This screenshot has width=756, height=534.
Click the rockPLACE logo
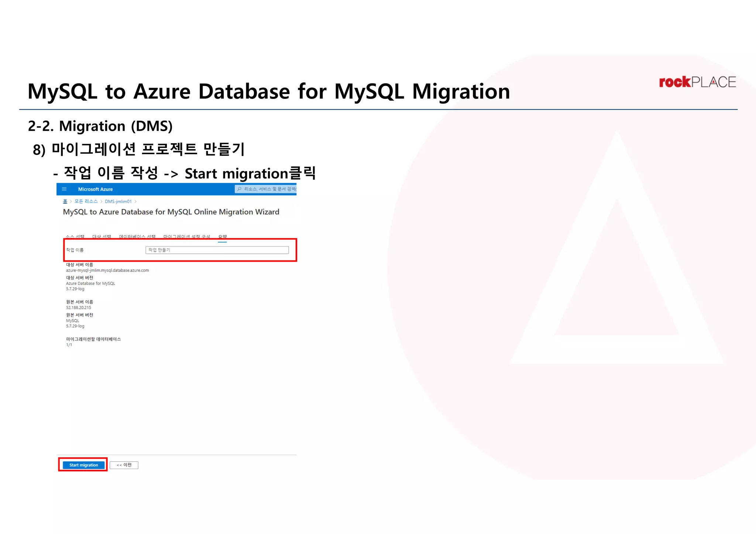click(x=697, y=82)
